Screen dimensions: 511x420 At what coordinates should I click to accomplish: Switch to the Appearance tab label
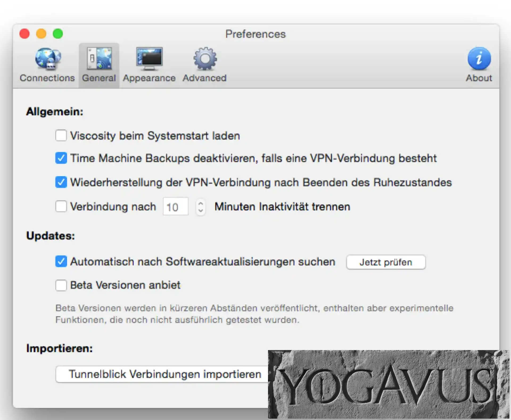(x=149, y=78)
